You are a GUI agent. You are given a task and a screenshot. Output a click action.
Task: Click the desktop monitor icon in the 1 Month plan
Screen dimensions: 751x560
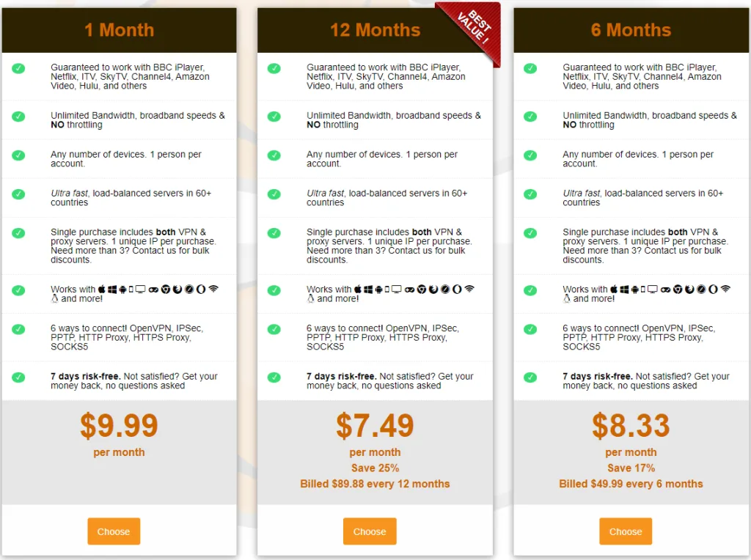click(x=140, y=290)
